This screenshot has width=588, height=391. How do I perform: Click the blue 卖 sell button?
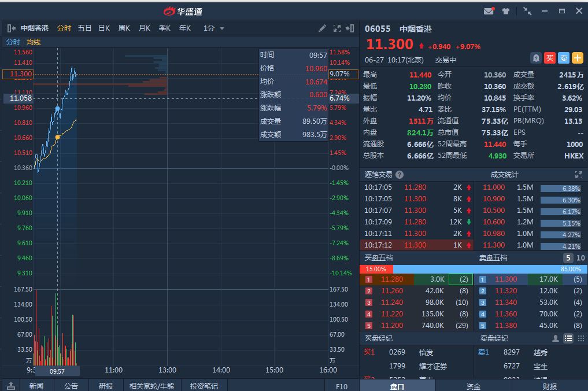[564, 58]
